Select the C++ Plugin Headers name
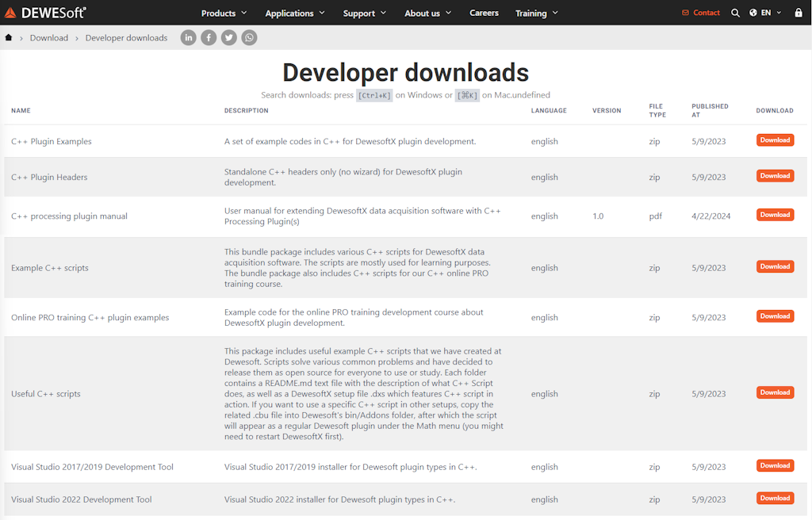The width and height of the screenshot is (812, 520). click(49, 177)
